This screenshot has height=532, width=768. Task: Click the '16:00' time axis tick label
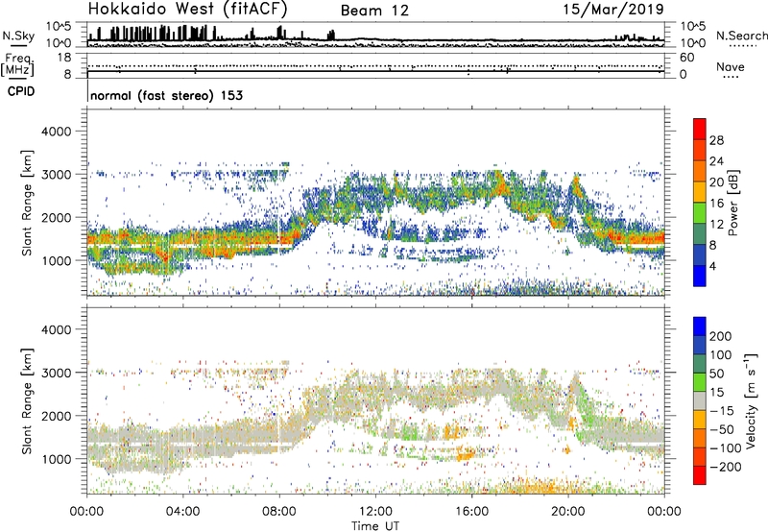coord(471,512)
